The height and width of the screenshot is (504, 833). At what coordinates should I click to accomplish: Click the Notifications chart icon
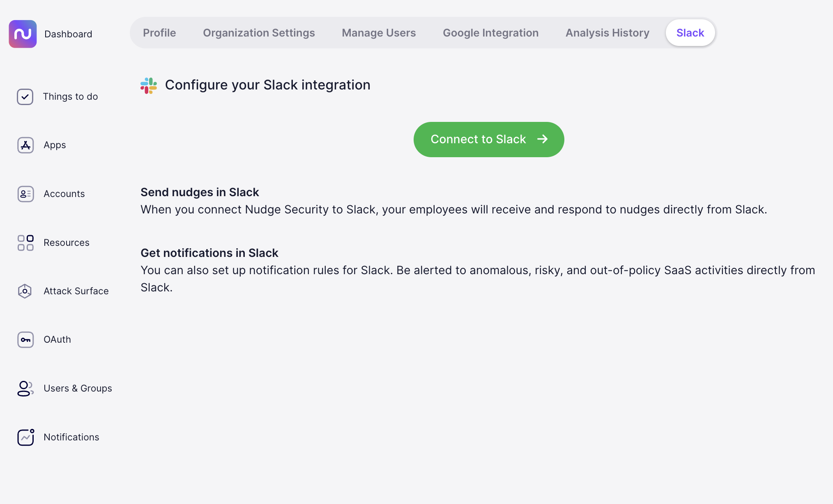point(25,437)
